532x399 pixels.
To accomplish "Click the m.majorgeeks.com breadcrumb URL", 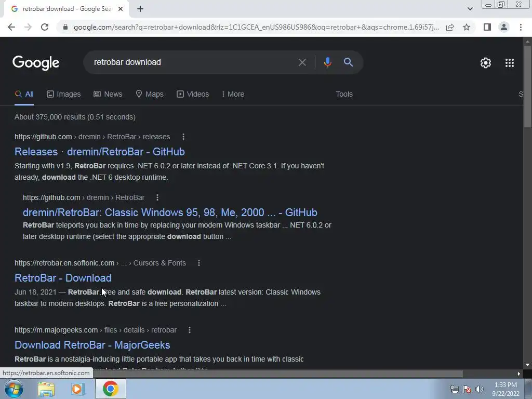I will 96,330.
